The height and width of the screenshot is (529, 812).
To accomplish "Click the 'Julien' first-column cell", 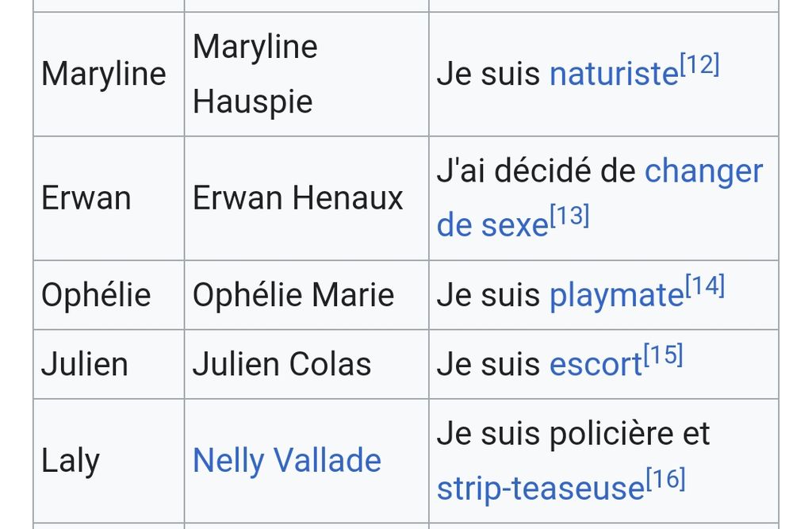I will click(x=85, y=364).
